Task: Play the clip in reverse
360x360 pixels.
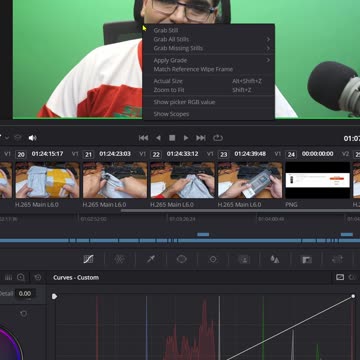Action: [x=158, y=138]
